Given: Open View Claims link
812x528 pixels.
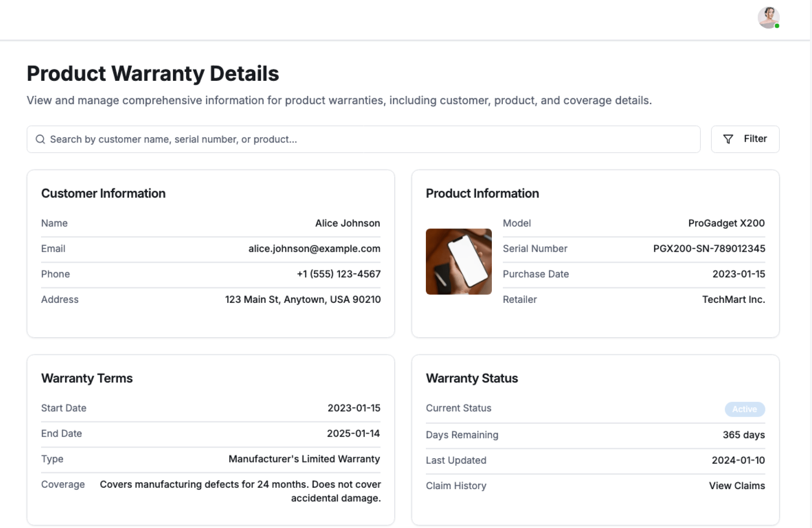Looking at the screenshot, I should 737,486.
